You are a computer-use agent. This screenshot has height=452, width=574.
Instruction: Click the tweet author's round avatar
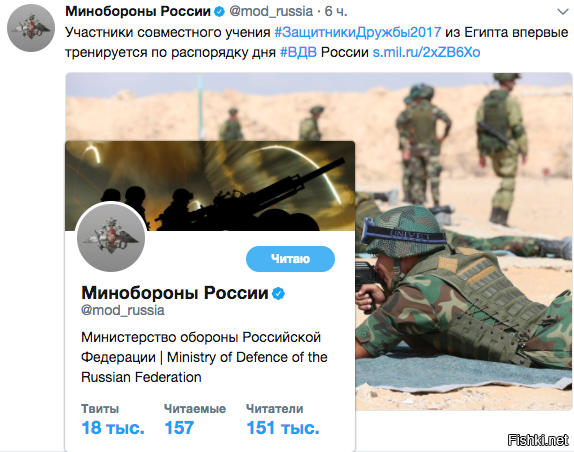pos(31,28)
